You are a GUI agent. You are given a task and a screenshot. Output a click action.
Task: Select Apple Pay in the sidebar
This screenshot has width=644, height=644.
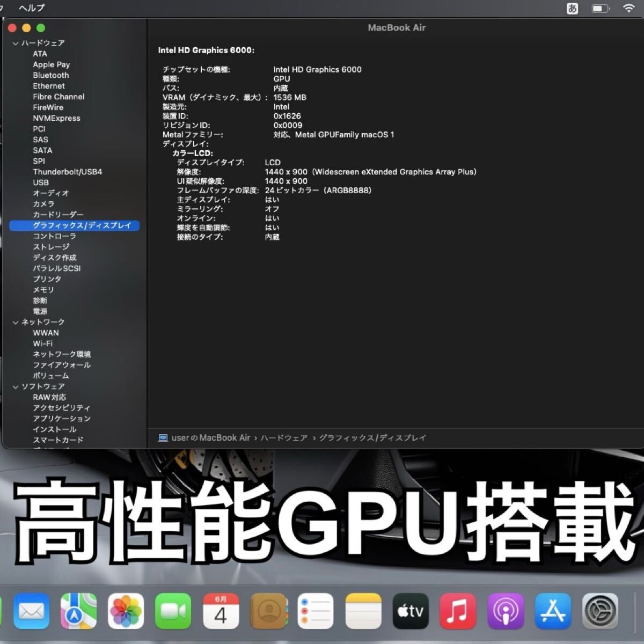point(52,64)
